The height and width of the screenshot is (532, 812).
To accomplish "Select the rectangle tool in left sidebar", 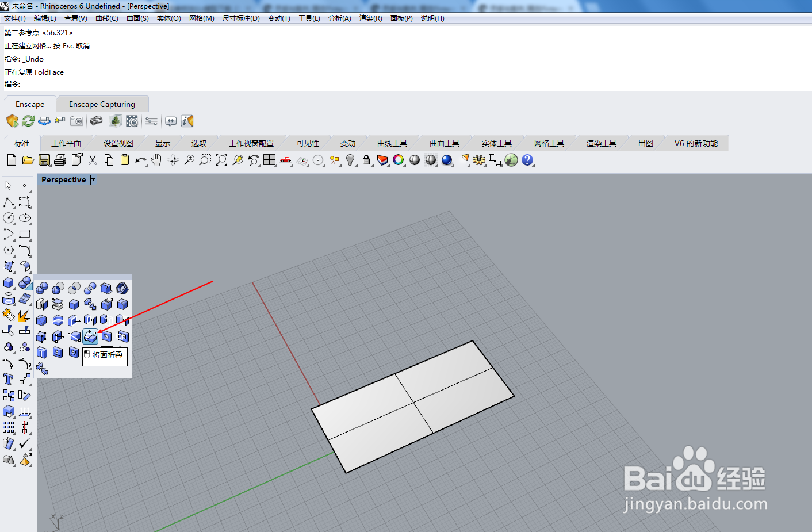I will click(25, 234).
